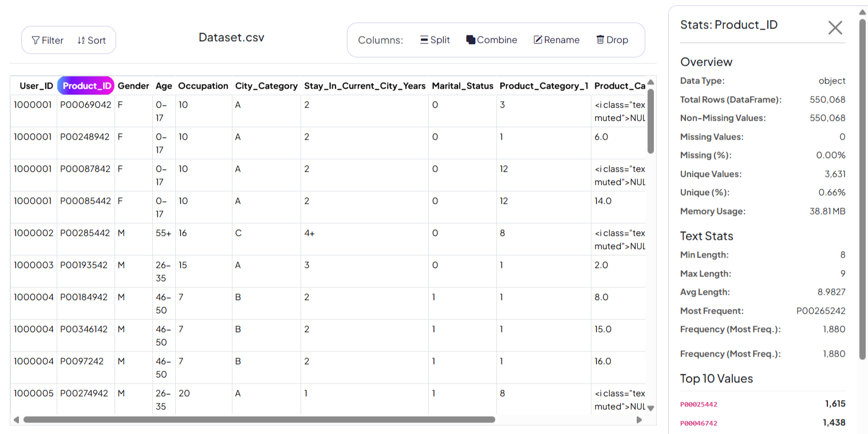Click the scroll-down arrow of table

pos(650,408)
